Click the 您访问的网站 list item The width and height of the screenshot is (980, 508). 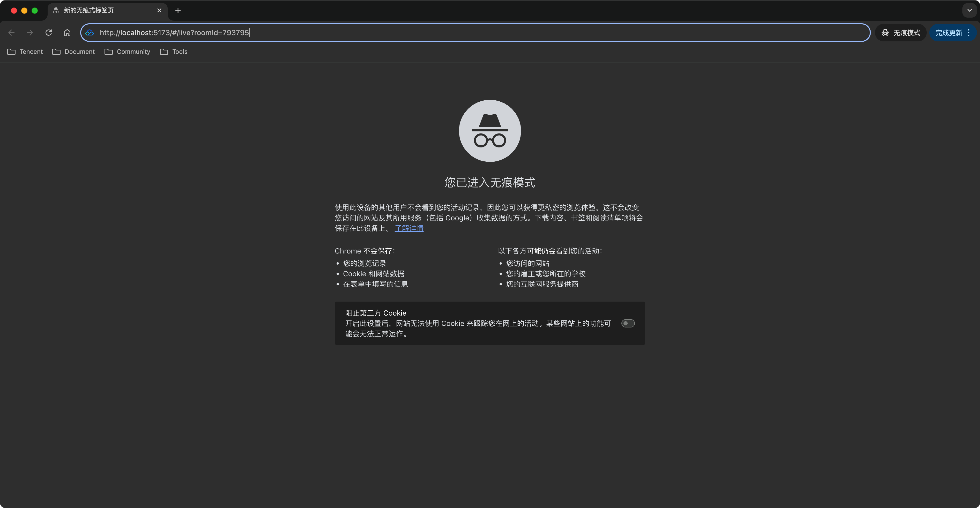coord(527,264)
